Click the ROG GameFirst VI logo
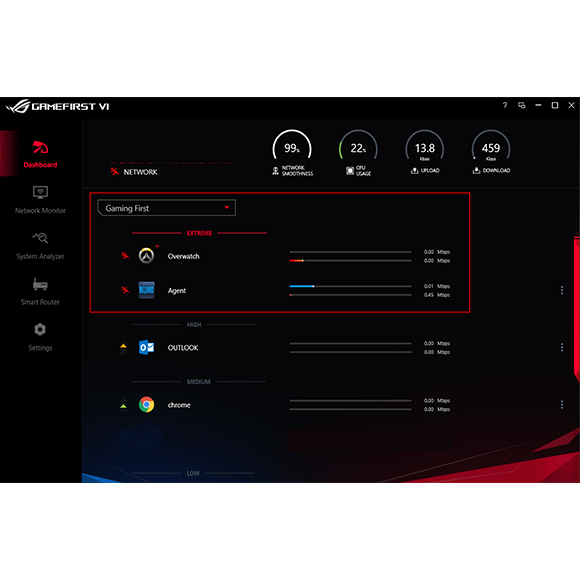 click(x=57, y=107)
